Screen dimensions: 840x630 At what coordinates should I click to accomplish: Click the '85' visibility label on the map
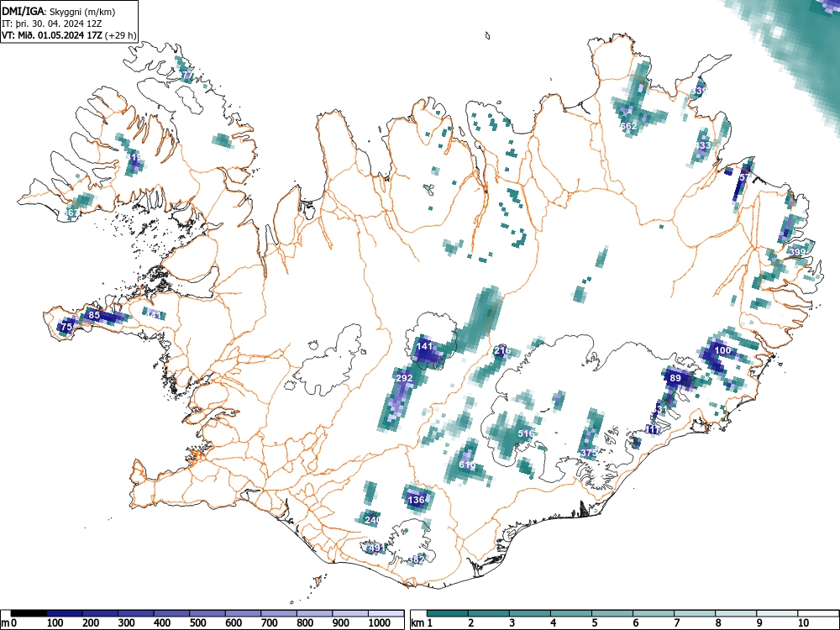click(94, 315)
